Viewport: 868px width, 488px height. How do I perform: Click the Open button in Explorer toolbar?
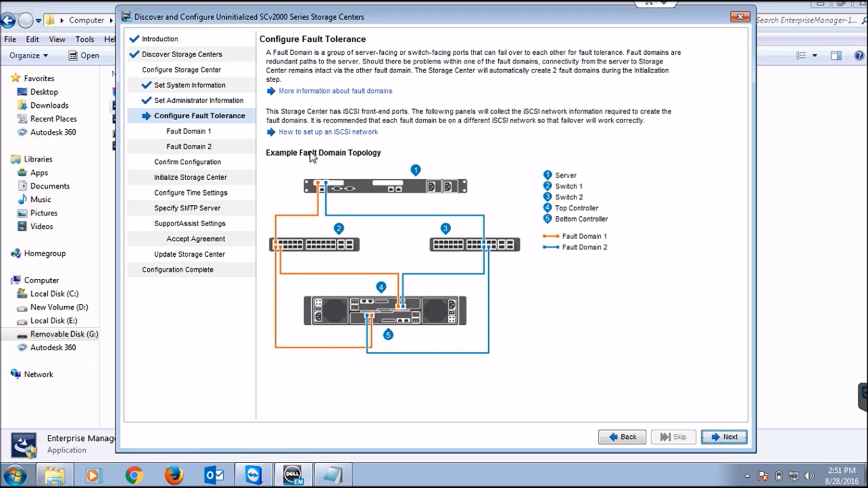pyautogui.click(x=83, y=55)
